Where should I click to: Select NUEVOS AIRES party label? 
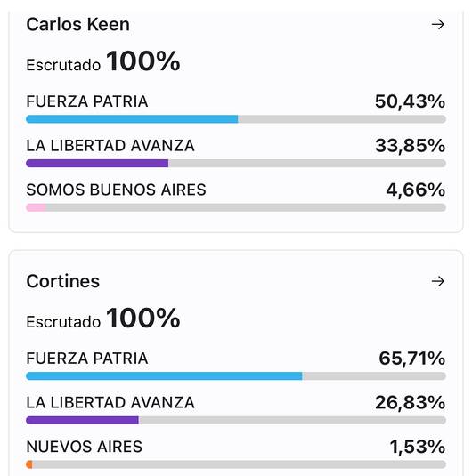pyautogui.click(x=85, y=447)
